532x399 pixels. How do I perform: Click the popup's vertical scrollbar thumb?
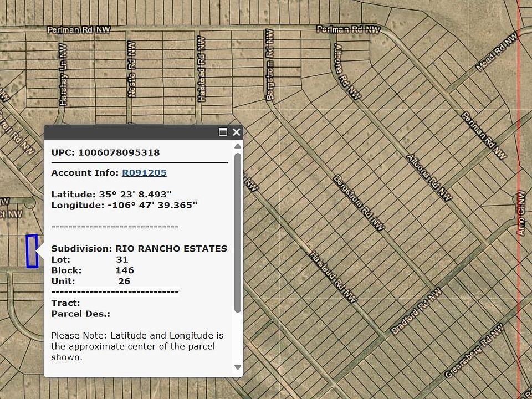pos(238,233)
